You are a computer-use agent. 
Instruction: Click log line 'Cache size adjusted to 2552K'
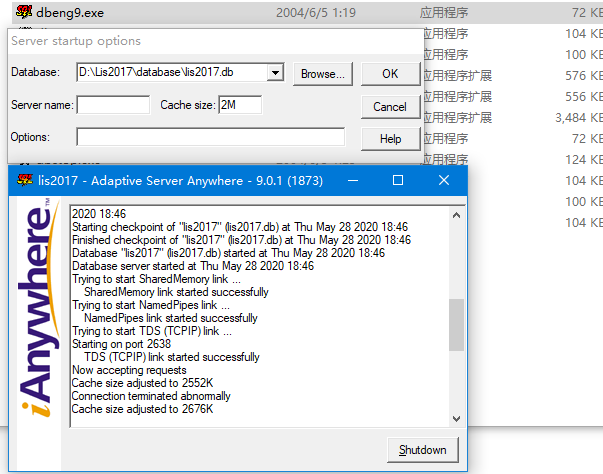pyautogui.click(x=142, y=383)
